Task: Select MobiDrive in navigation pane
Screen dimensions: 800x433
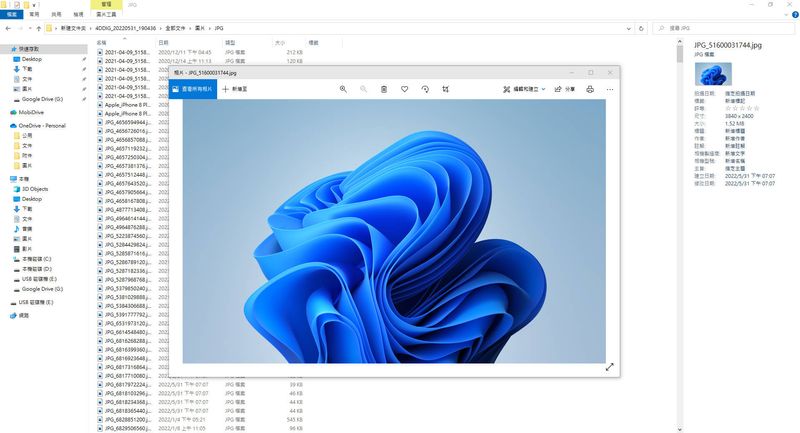Action: pyautogui.click(x=31, y=112)
